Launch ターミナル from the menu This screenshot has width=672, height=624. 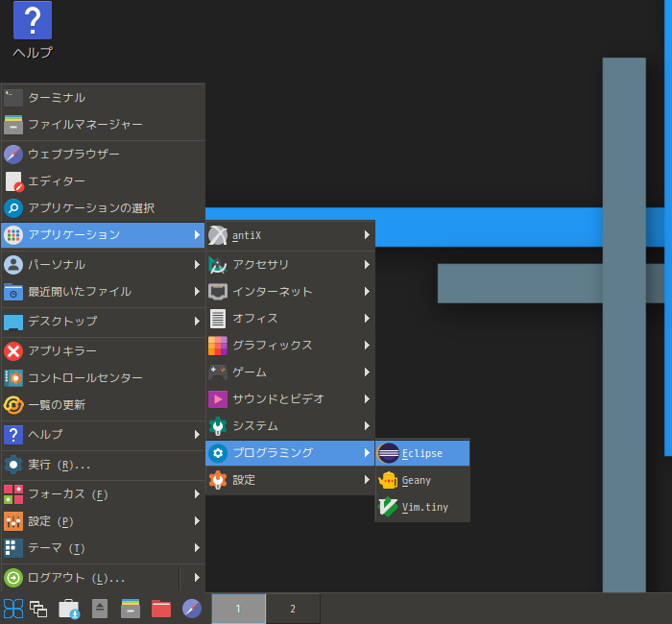[103, 98]
